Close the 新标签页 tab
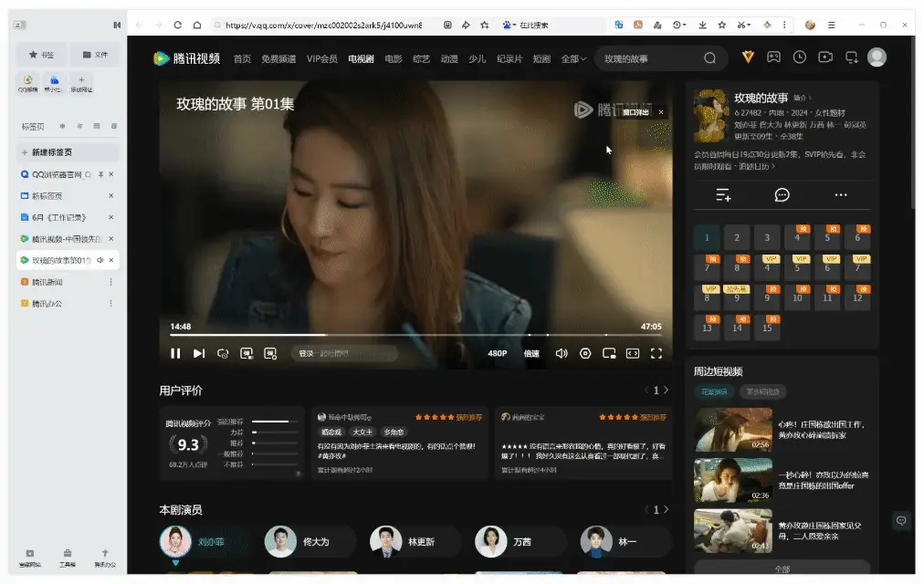 110,195
